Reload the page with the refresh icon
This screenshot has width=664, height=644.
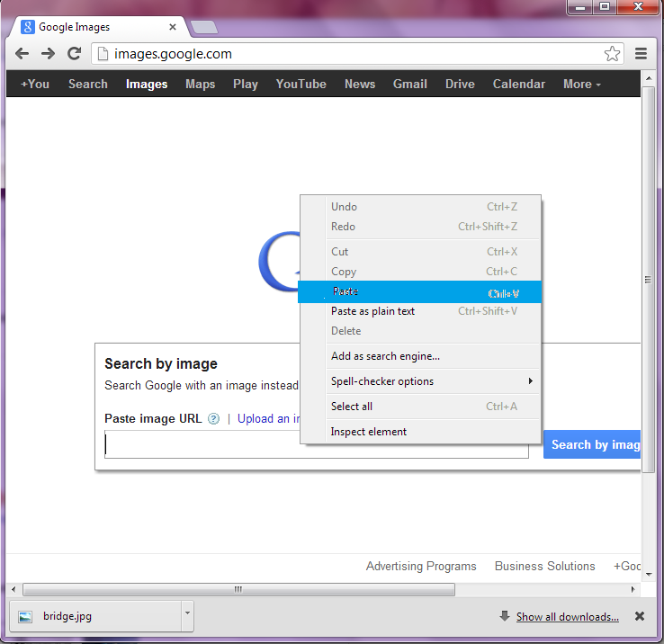pyautogui.click(x=75, y=53)
